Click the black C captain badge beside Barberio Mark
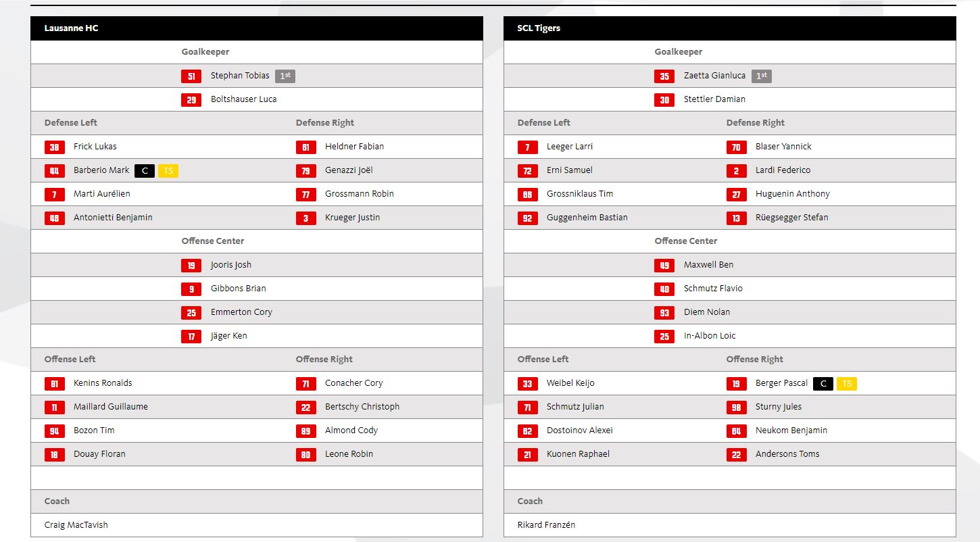The image size is (980, 542). (145, 171)
